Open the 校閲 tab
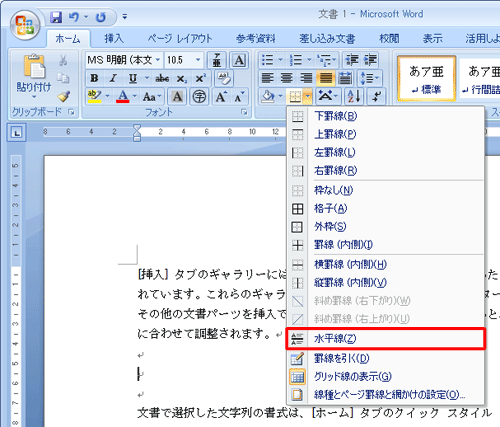Image resolution: width=500 pixels, height=427 pixels. coord(389,39)
